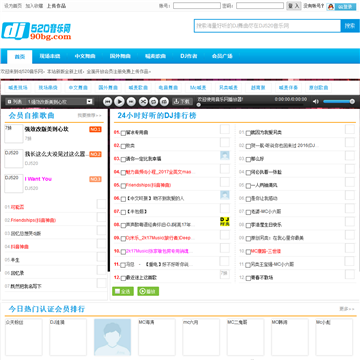Open the playlist song dropdown arrow
Image resolution: width=360 pixels, height=360 pixels.
pos(89,101)
